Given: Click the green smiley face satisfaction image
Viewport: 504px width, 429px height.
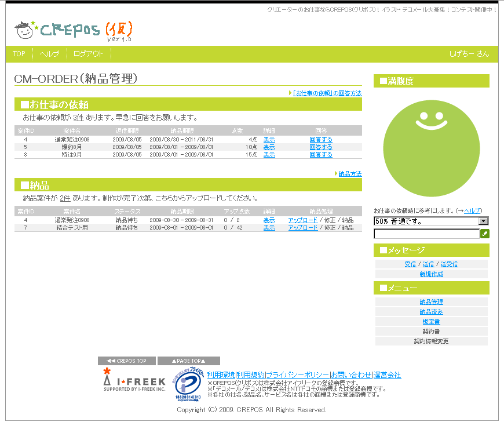Looking at the screenshot, I should (x=431, y=148).
